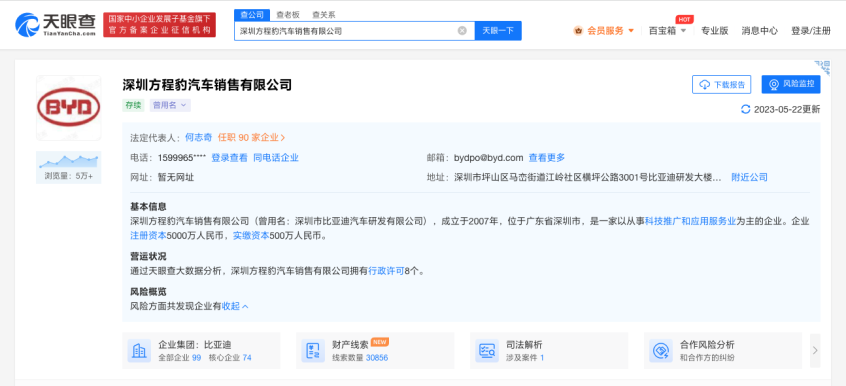The image size is (846, 386).
Task: Click the page-views trend chart thumbnail
Action: click(69, 161)
